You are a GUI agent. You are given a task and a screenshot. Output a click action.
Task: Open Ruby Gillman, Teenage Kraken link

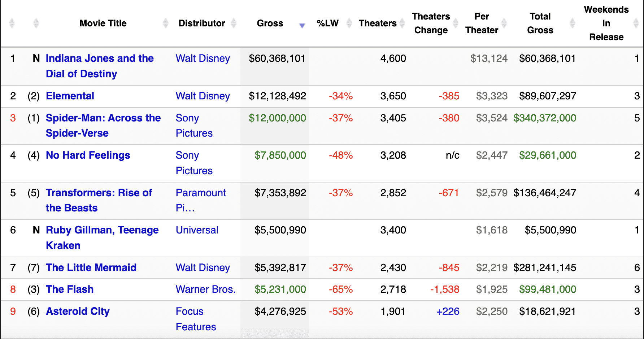[102, 237]
